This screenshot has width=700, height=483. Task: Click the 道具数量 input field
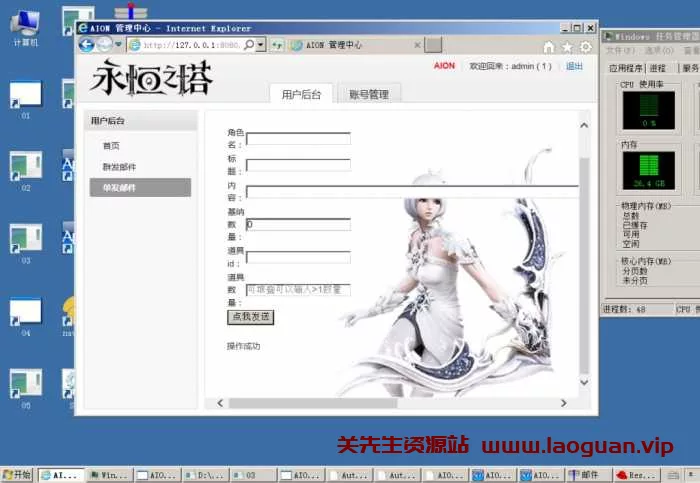(298, 290)
